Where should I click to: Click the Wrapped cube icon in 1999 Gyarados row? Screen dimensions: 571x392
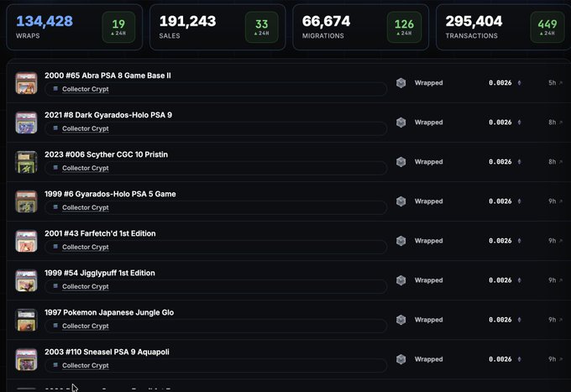[401, 201]
